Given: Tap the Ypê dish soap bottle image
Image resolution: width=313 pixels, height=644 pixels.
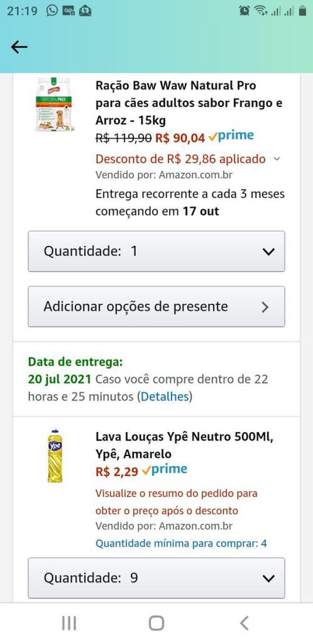Looking at the screenshot, I should coord(55,455).
